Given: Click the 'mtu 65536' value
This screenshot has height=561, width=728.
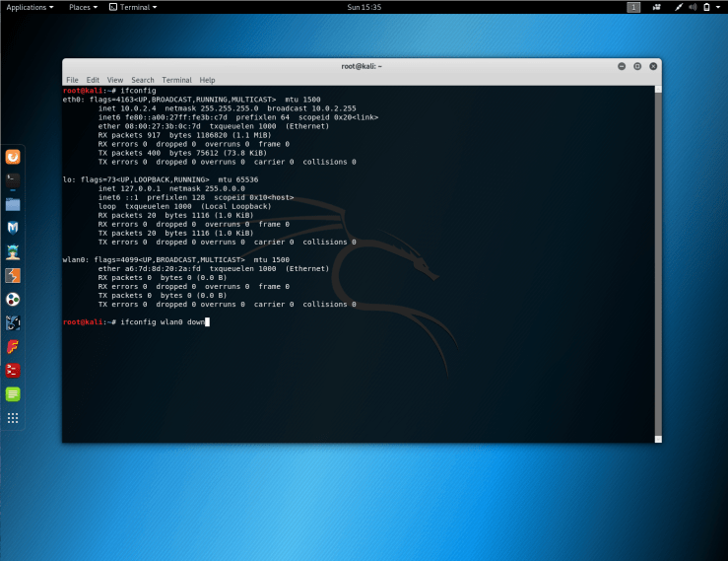Looking at the screenshot, I should [x=237, y=179].
